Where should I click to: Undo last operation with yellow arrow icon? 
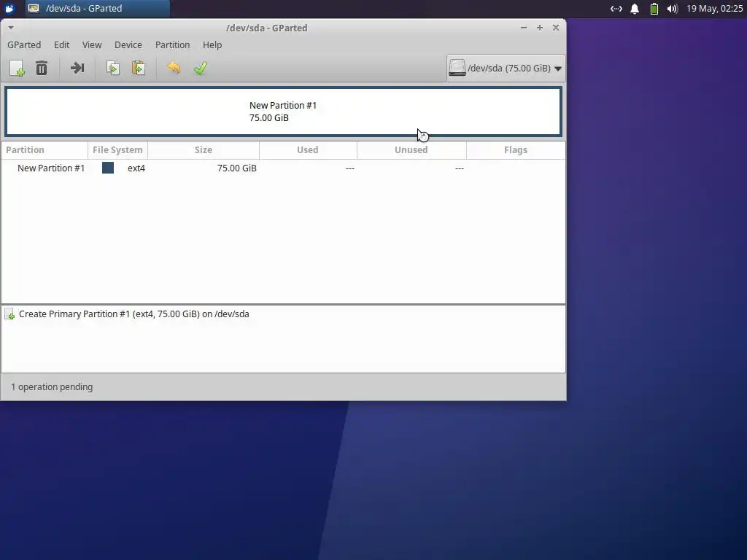[174, 68]
